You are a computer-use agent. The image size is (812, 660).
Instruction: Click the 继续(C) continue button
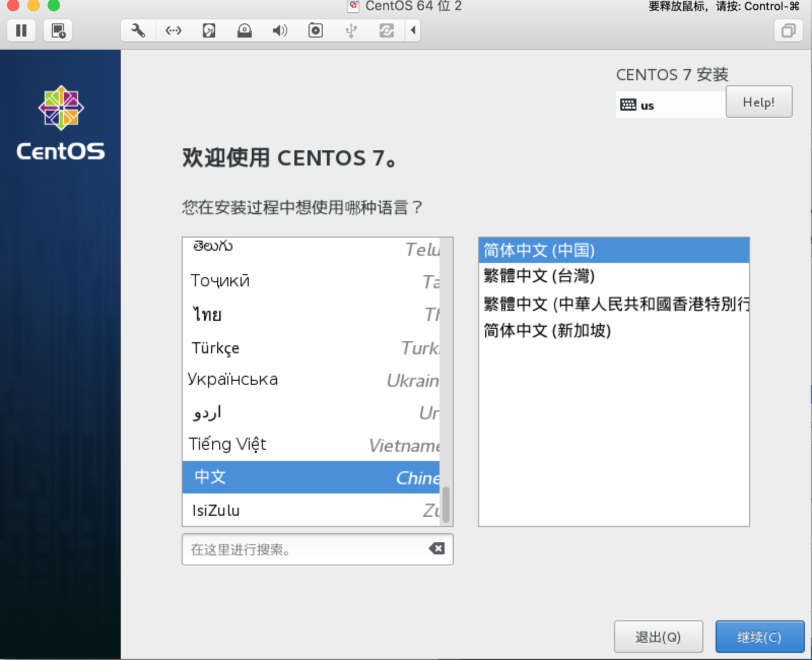point(760,637)
